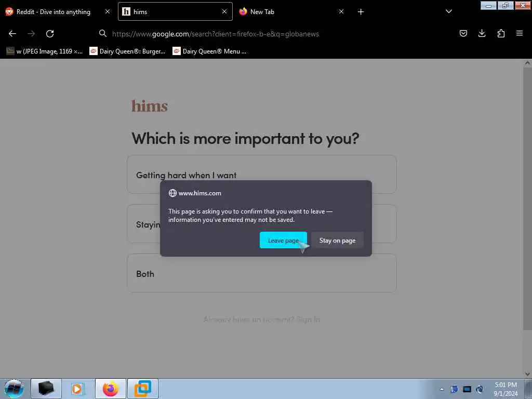
Task: Click the Firefox taskbar icon
Action: [111, 389]
